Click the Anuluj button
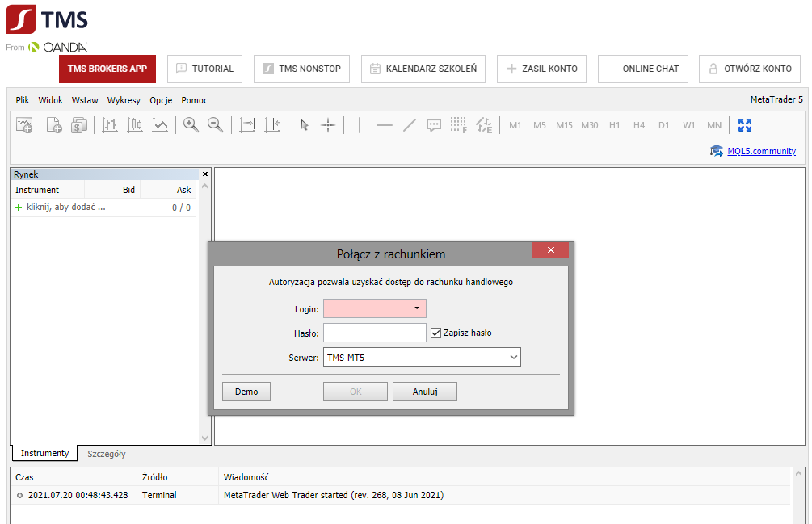 pos(425,392)
